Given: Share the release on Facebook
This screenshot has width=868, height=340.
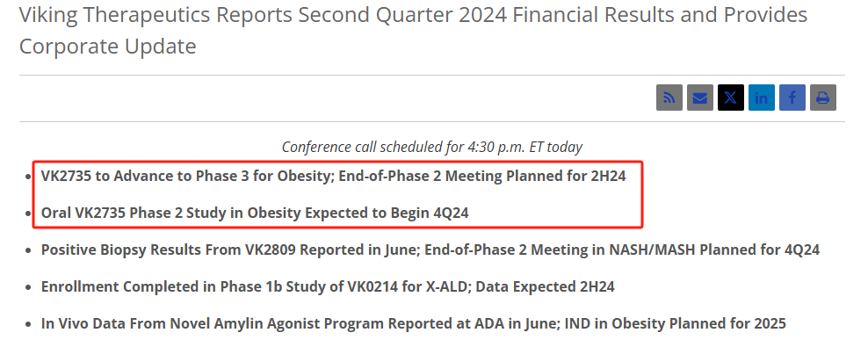Looking at the screenshot, I should [x=792, y=98].
